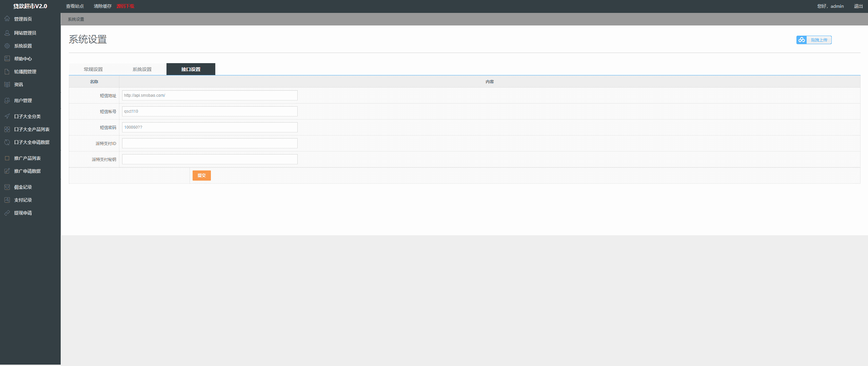Open 口子大全申请数据 menu item
This screenshot has height=366, width=868.
[x=32, y=142]
